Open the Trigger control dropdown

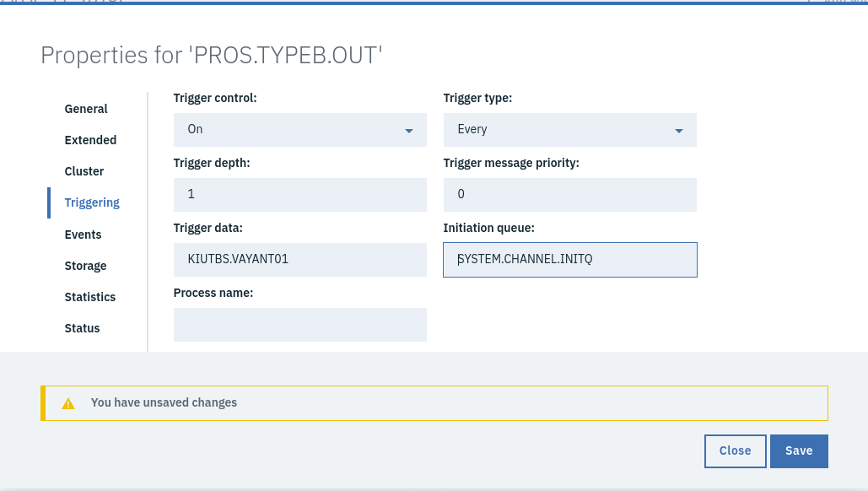299,130
